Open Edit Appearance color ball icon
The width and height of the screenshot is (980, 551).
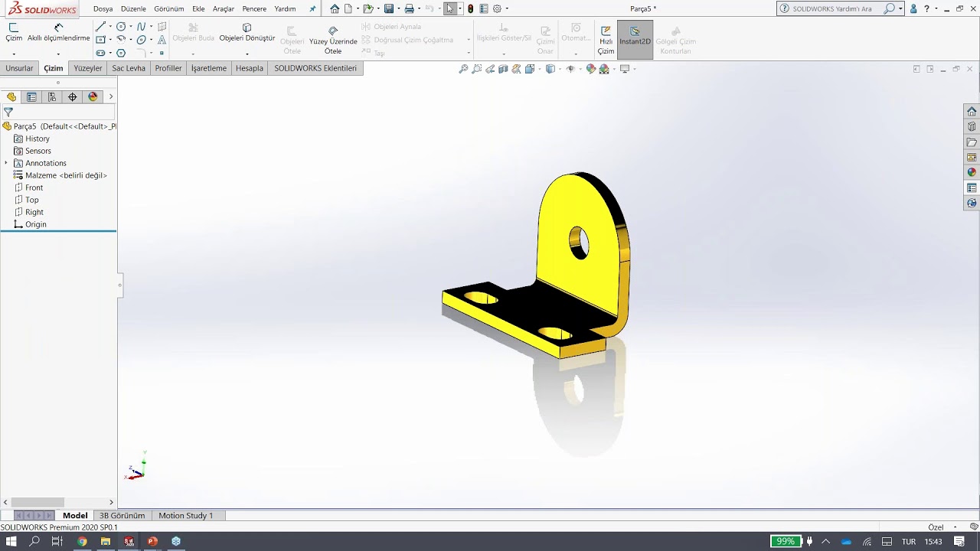coord(591,69)
